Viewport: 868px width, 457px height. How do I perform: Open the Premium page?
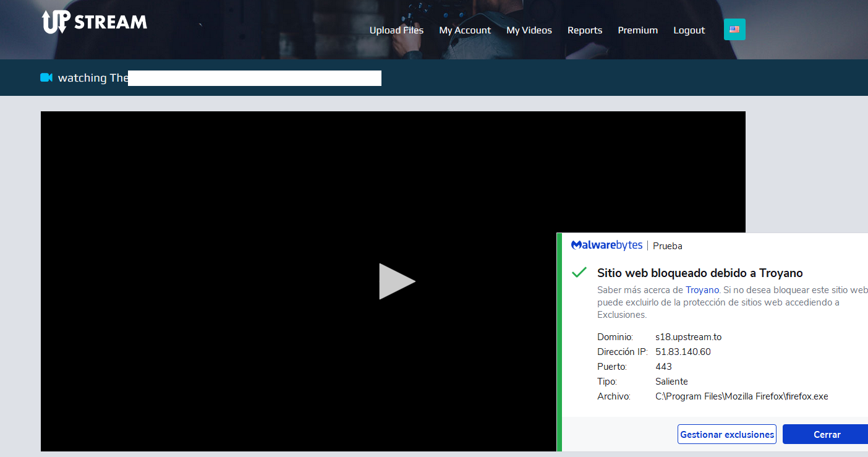638,30
